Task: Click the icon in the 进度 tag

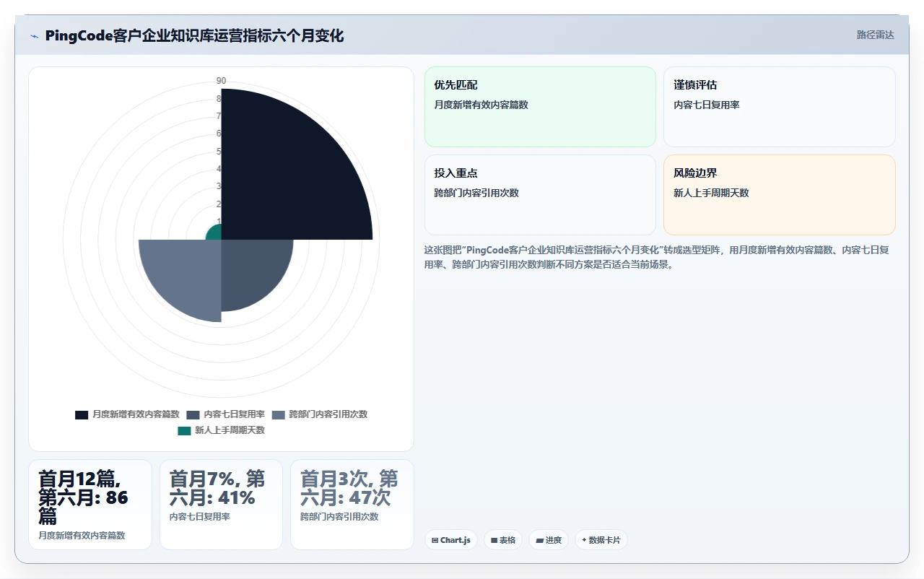Action: (539, 540)
